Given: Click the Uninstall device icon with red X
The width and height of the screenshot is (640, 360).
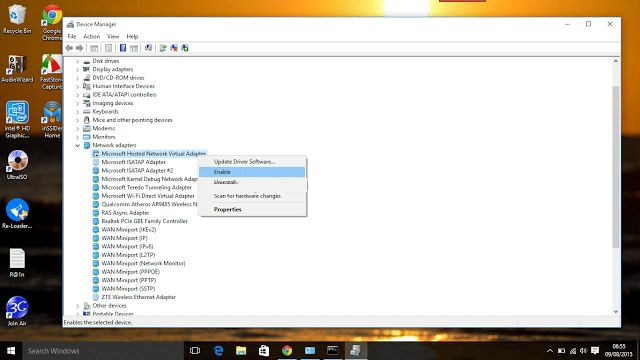Looking at the screenshot, I should click(x=174, y=48).
